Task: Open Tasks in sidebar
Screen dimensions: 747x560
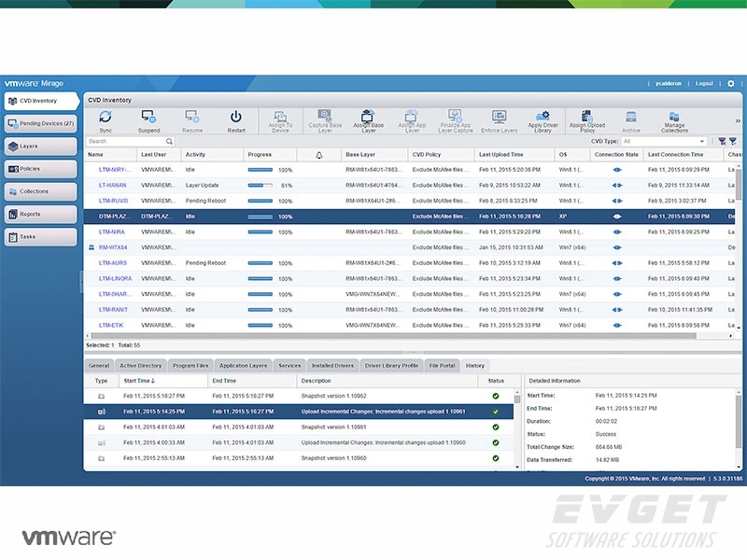Action: coord(40,237)
